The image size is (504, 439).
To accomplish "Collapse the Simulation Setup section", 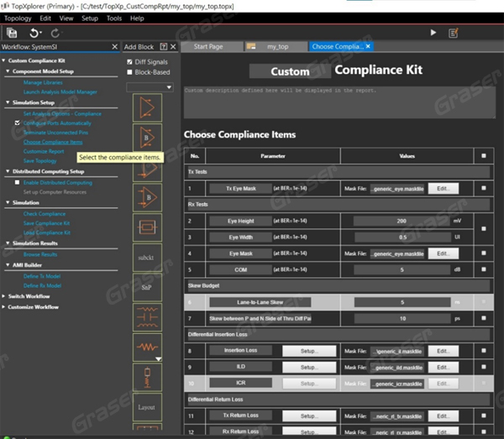I will coord(8,102).
